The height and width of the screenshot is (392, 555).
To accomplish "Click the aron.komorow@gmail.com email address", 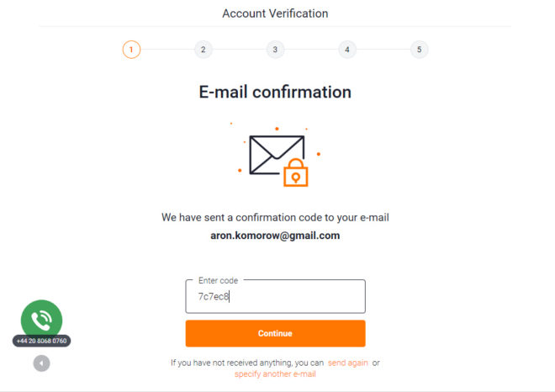I will (x=275, y=236).
